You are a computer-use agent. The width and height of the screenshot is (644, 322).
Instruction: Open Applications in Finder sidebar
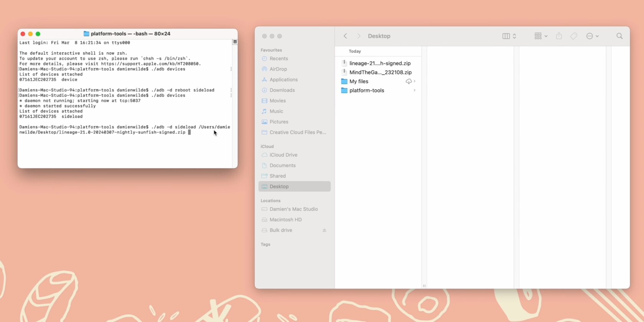pos(294,80)
